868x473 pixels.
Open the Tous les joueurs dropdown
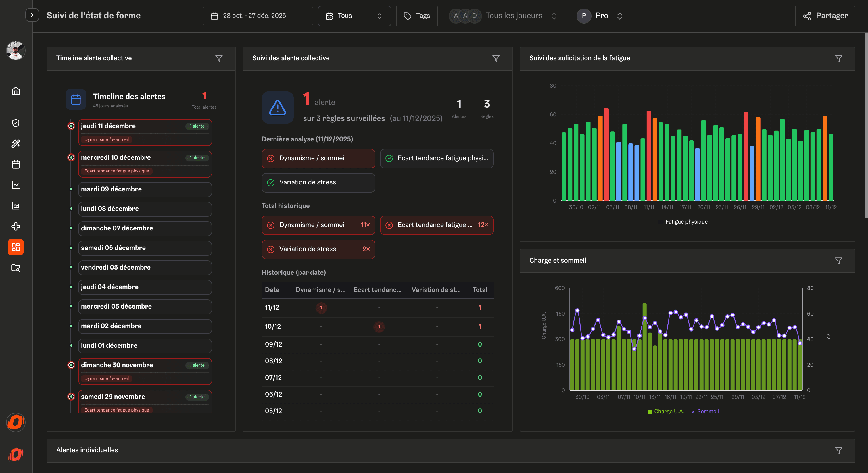click(514, 16)
